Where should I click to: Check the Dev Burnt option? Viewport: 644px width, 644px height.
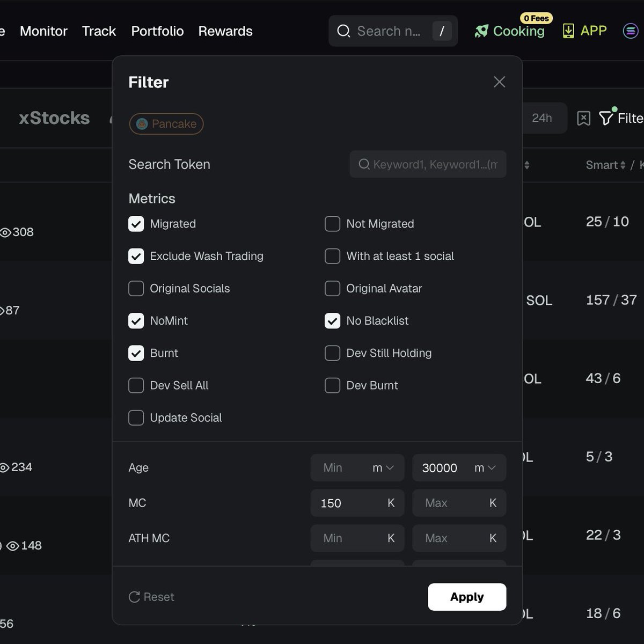click(333, 385)
